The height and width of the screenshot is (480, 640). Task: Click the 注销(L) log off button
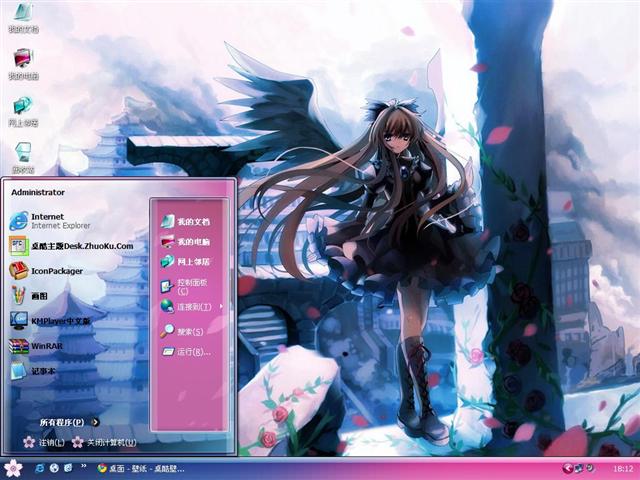pos(44,442)
